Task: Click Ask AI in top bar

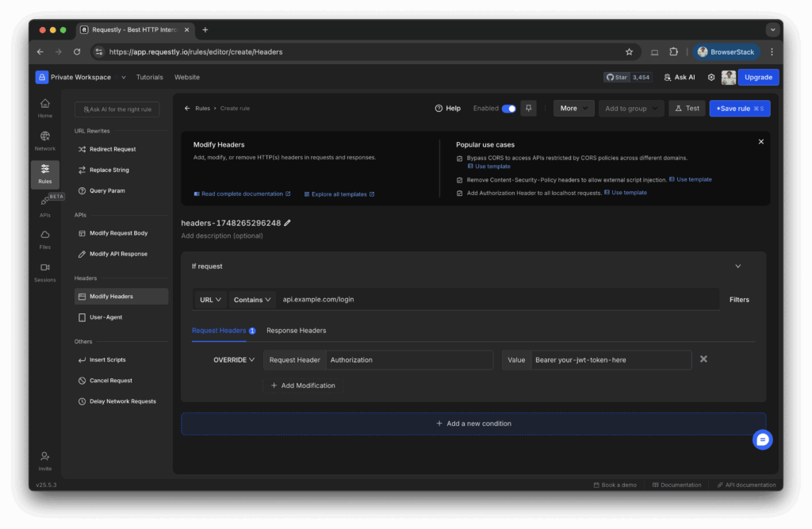Action: click(x=680, y=77)
